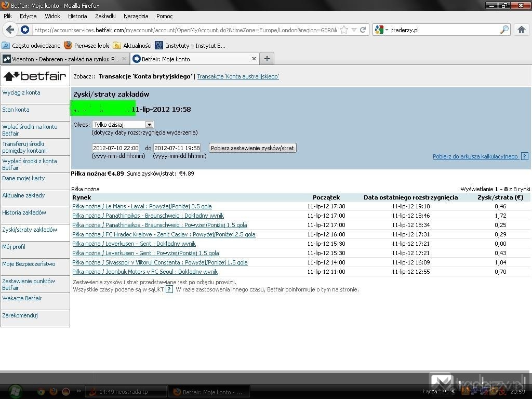532x399 pixels.
Task: Open the Le Mans - Laval market link
Action: click(142, 206)
